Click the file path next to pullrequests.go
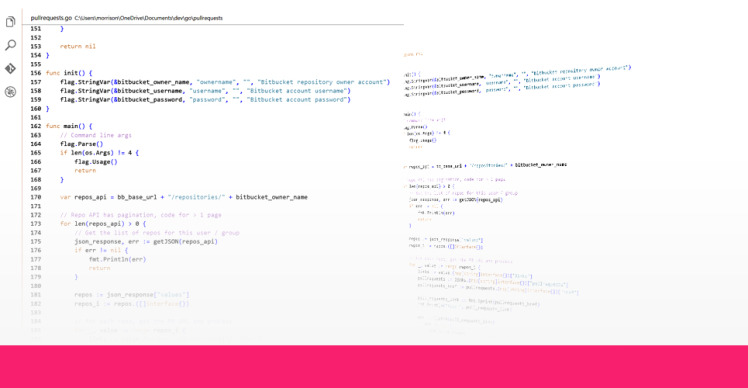The width and height of the screenshot is (748, 388). pyautogui.click(x=148, y=18)
